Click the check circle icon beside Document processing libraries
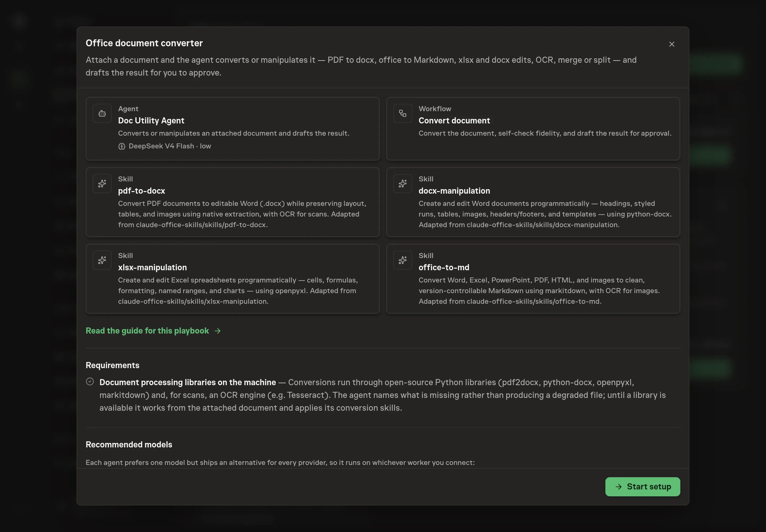766x532 pixels. [x=90, y=382]
